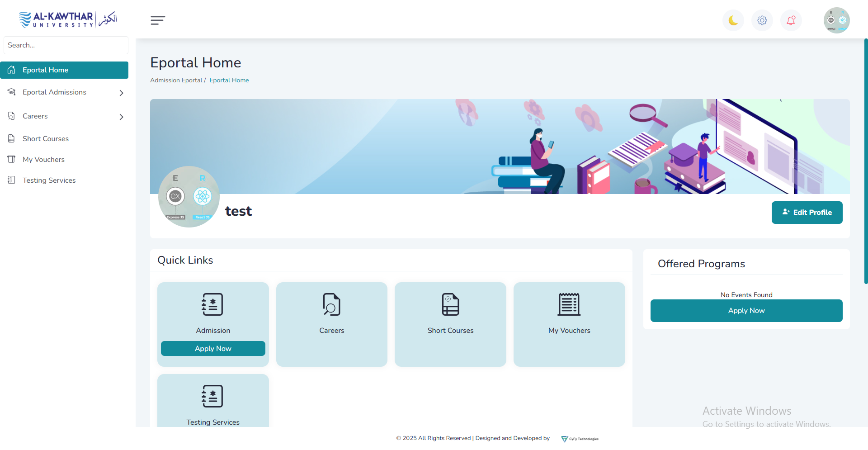Open settings via the gear icon
The width and height of the screenshot is (868, 450).
tap(762, 20)
